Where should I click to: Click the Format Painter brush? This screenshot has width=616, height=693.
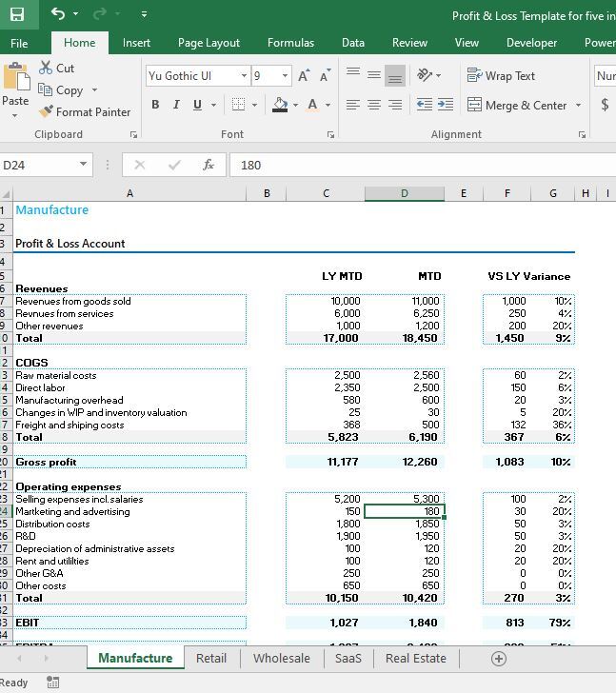click(46, 111)
